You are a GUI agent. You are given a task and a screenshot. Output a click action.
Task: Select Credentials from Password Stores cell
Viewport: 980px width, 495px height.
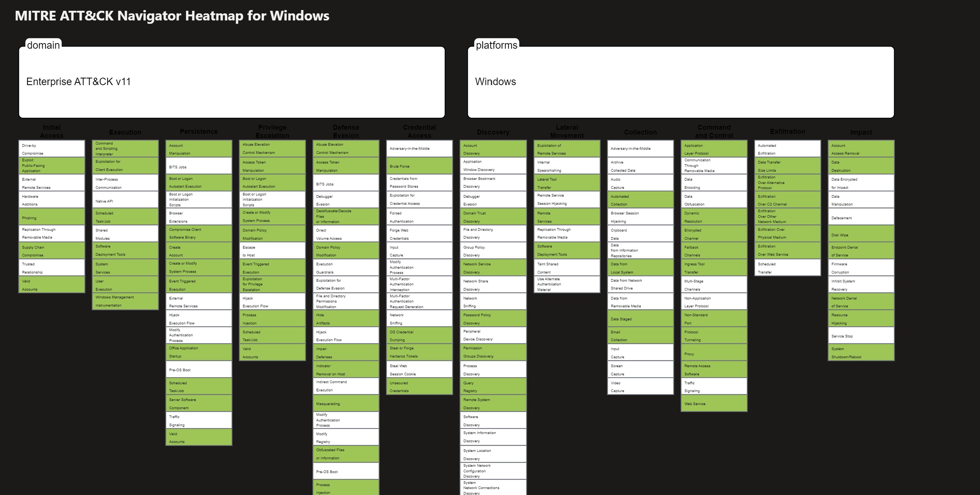pyautogui.click(x=420, y=182)
